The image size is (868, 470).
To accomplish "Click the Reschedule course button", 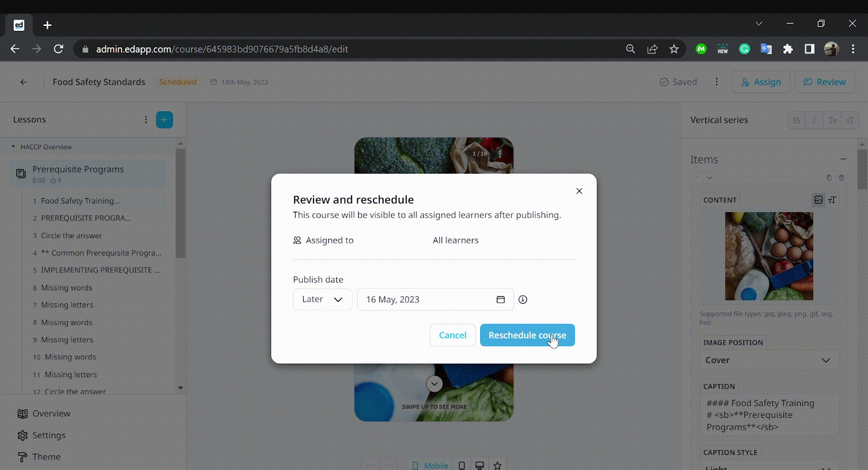I will click(527, 335).
